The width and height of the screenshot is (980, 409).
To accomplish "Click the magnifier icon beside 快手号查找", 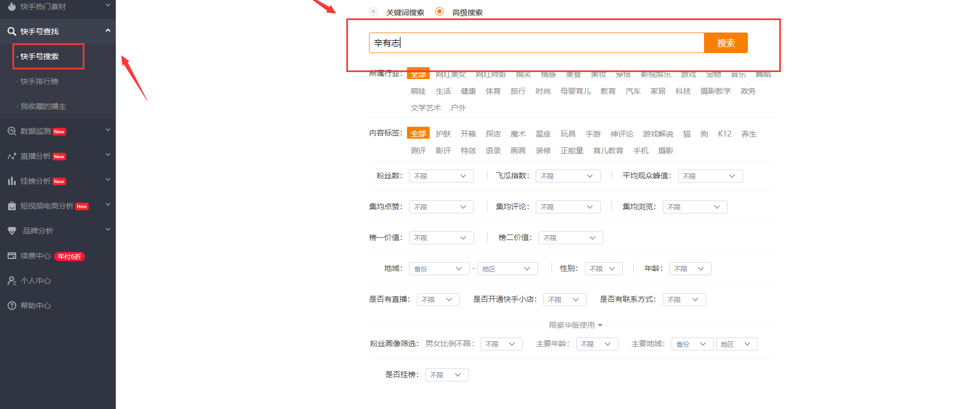I will point(11,31).
